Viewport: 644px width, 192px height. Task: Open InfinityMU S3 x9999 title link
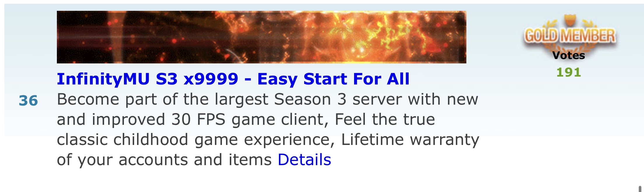[233, 79]
